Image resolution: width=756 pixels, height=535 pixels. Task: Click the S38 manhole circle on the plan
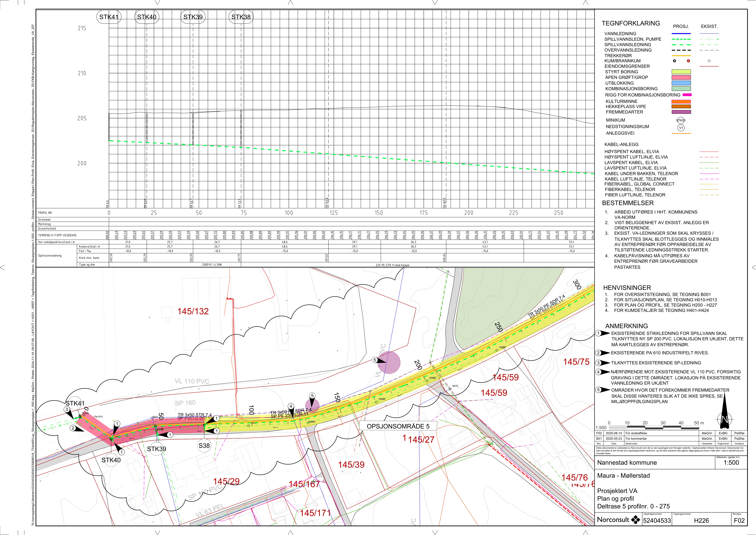(204, 446)
